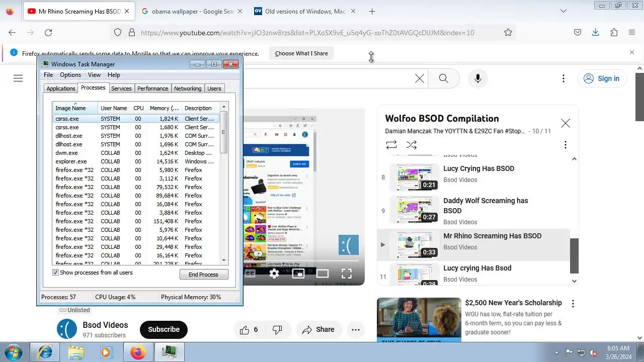644x362 pixels.
Task: Select dwm.exe process row
Action: tap(136, 153)
